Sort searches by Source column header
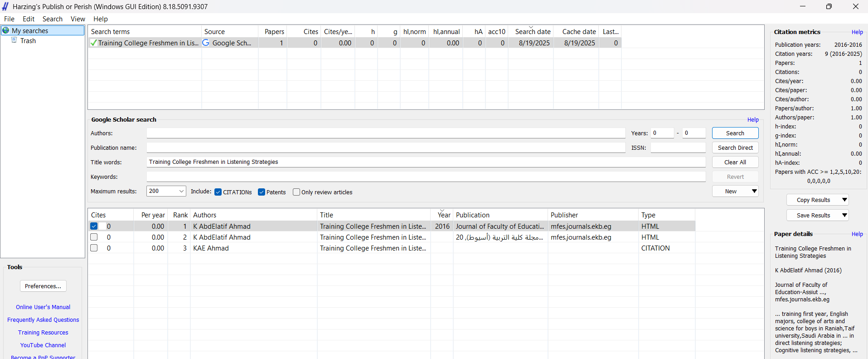 pos(230,32)
